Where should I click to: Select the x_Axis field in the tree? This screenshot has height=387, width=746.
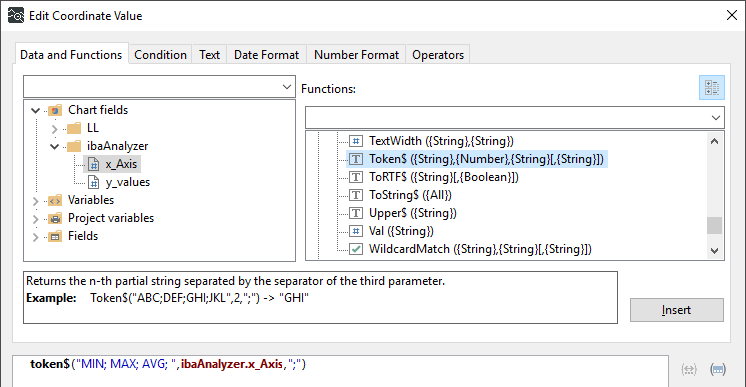point(121,164)
